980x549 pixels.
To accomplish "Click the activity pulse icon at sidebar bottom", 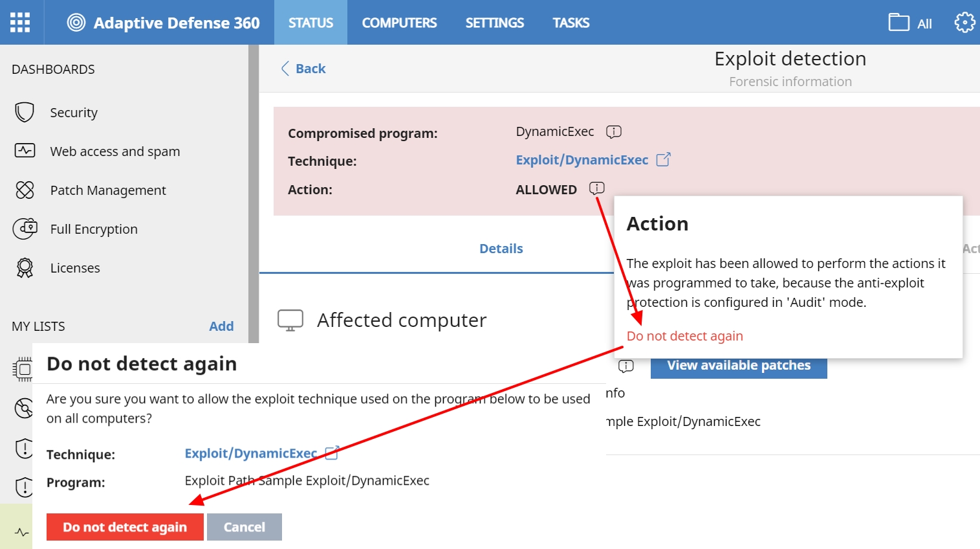I will pos(21,533).
